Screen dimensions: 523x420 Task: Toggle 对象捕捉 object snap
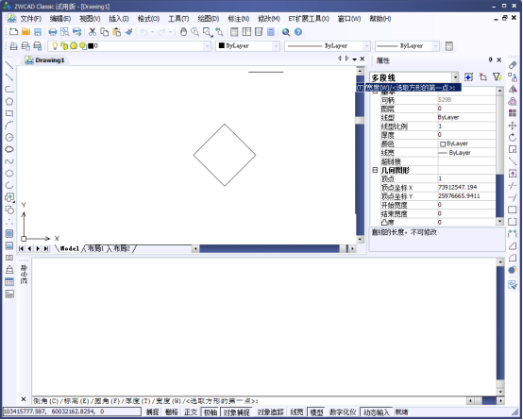[236, 412]
